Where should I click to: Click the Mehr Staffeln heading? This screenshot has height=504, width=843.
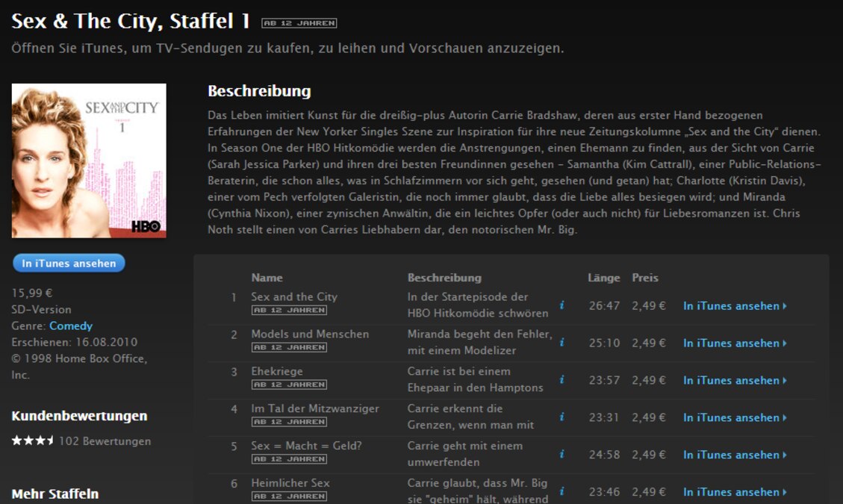55,494
